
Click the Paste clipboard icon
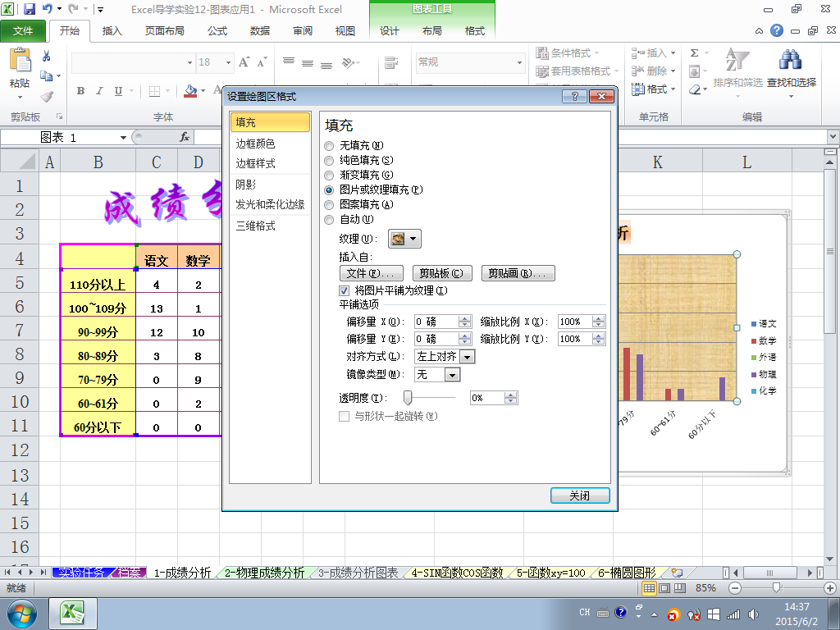coord(20,60)
